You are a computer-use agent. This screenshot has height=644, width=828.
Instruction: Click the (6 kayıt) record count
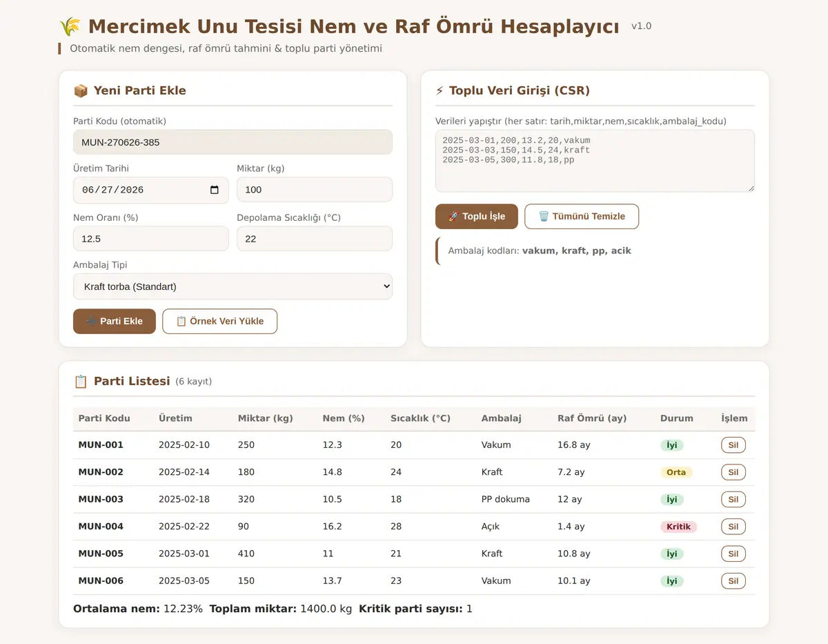click(194, 382)
